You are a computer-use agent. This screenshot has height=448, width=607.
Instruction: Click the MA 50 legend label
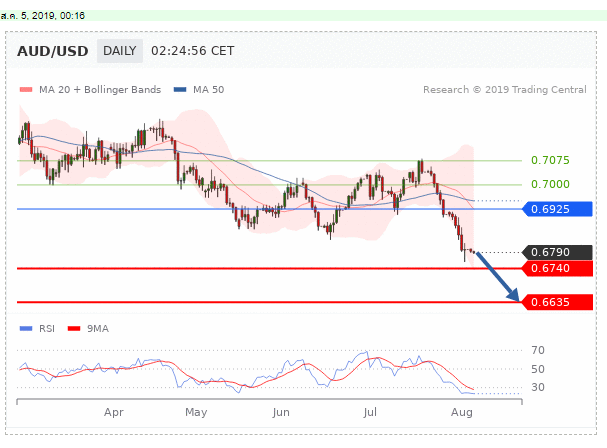pos(209,90)
